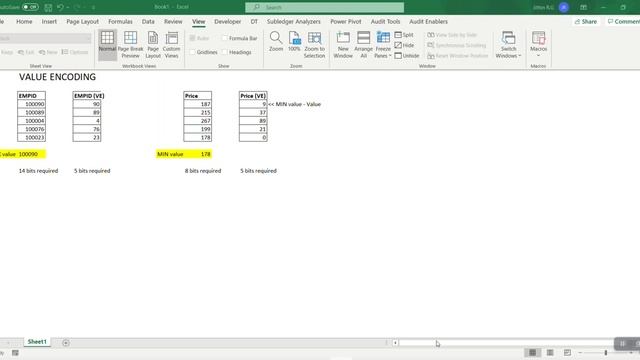Open the Data tab

point(148,21)
